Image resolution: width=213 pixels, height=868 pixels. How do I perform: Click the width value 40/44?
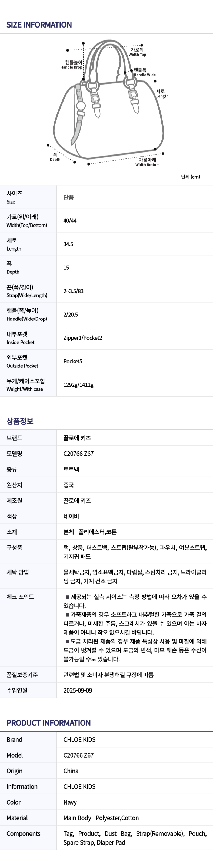click(70, 221)
